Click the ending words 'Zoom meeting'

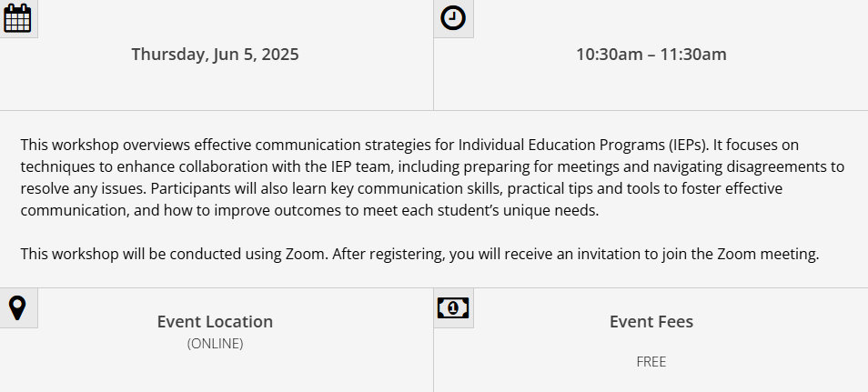click(x=768, y=255)
